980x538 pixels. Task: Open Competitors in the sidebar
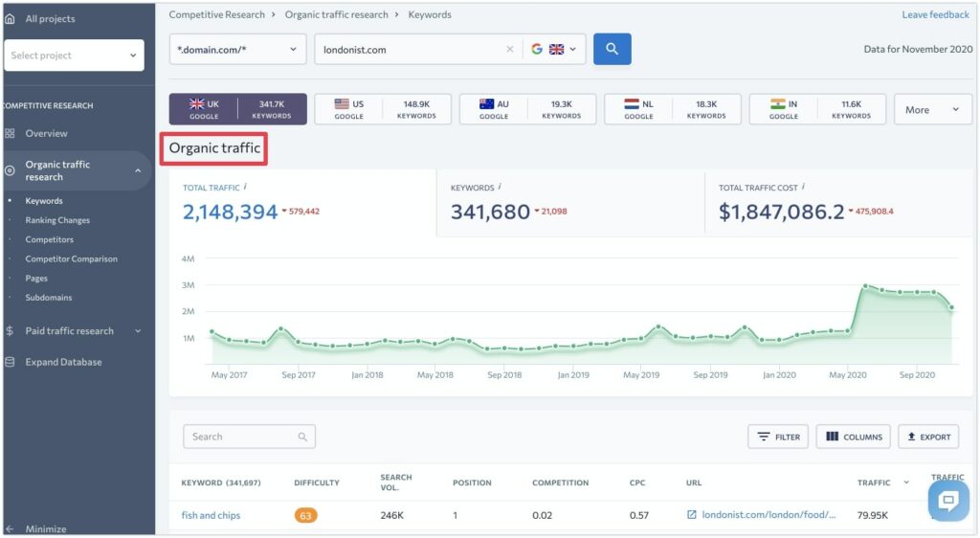click(x=50, y=239)
